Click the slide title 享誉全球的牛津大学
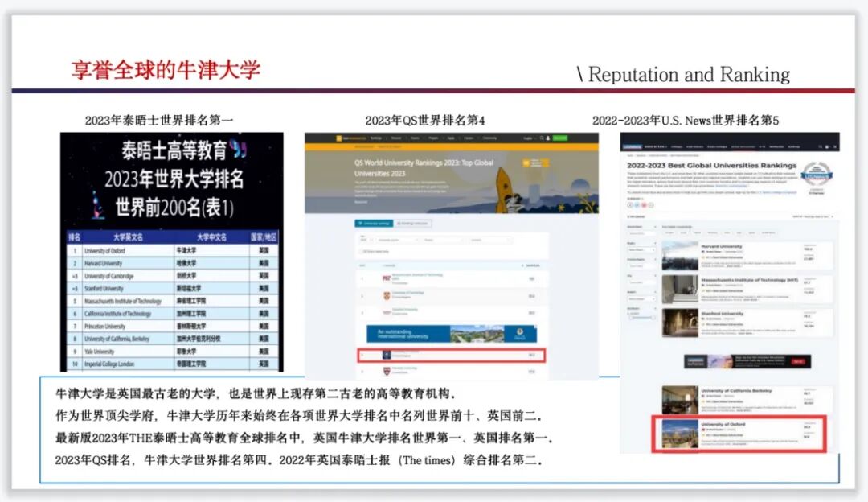This screenshot has height=502, width=868. (x=166, y=70)
